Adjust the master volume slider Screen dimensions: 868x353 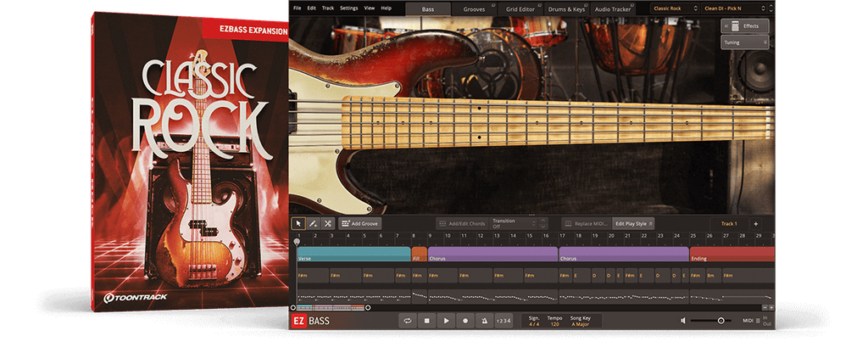pyautogui.click(x=713, y=320)
